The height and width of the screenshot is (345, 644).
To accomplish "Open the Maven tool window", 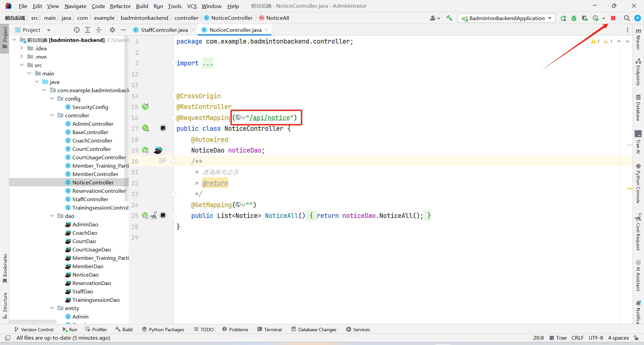I will [x=638, y=39].
